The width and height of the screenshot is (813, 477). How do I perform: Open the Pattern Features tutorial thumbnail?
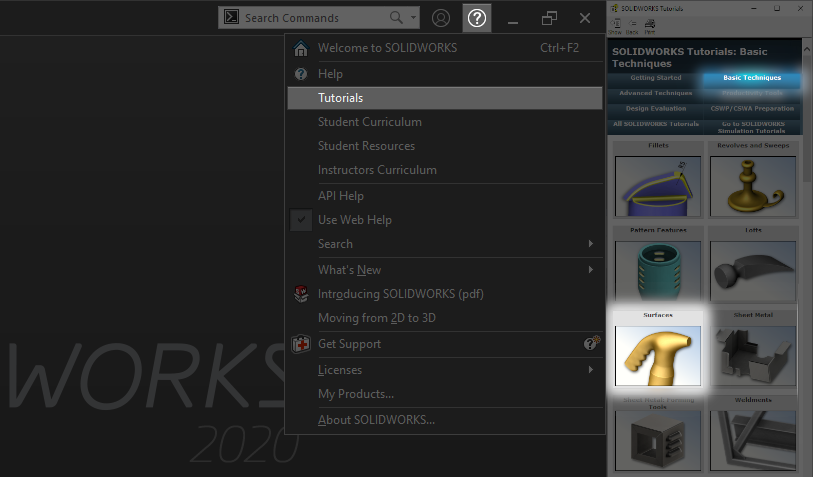[658, 271]
